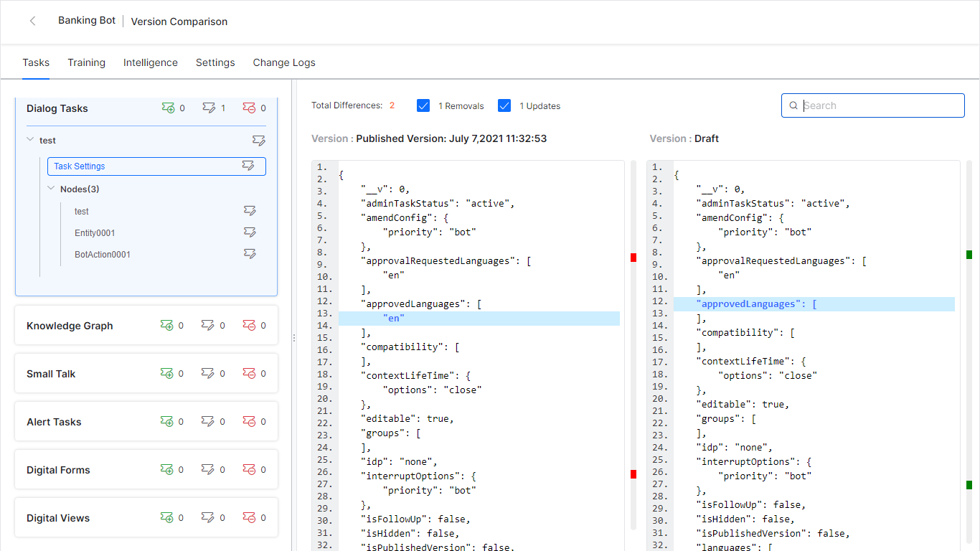
Task: Select the test node in Nodes list
Action: click(81, 211)
